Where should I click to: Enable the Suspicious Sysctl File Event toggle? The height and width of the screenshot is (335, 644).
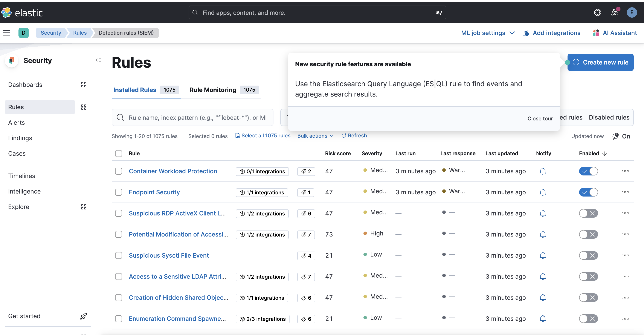click(588, 255)
